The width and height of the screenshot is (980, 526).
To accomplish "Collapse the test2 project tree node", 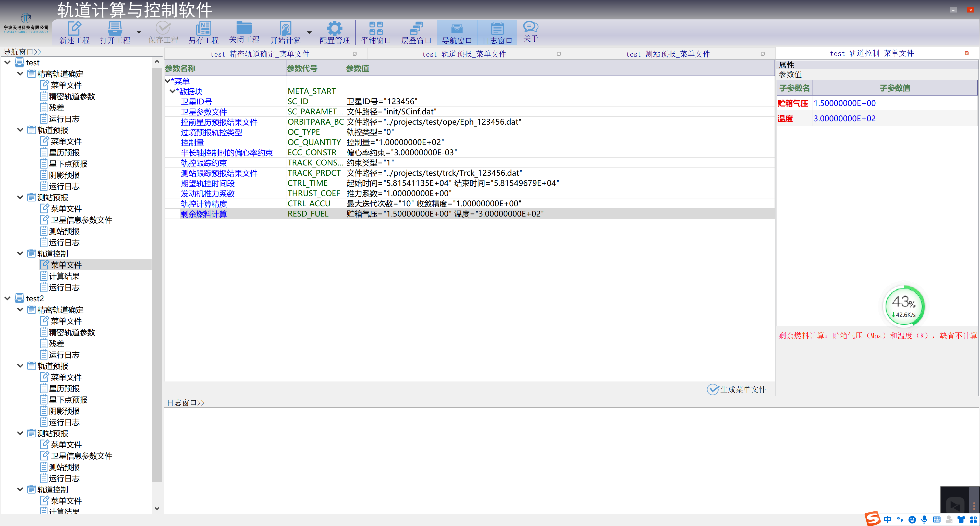I will tap(8, 298).
